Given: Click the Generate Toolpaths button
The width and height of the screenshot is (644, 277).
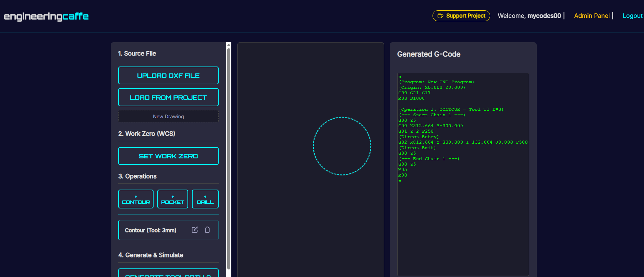Looking at the screenshot, I should [x=168, y=273].
